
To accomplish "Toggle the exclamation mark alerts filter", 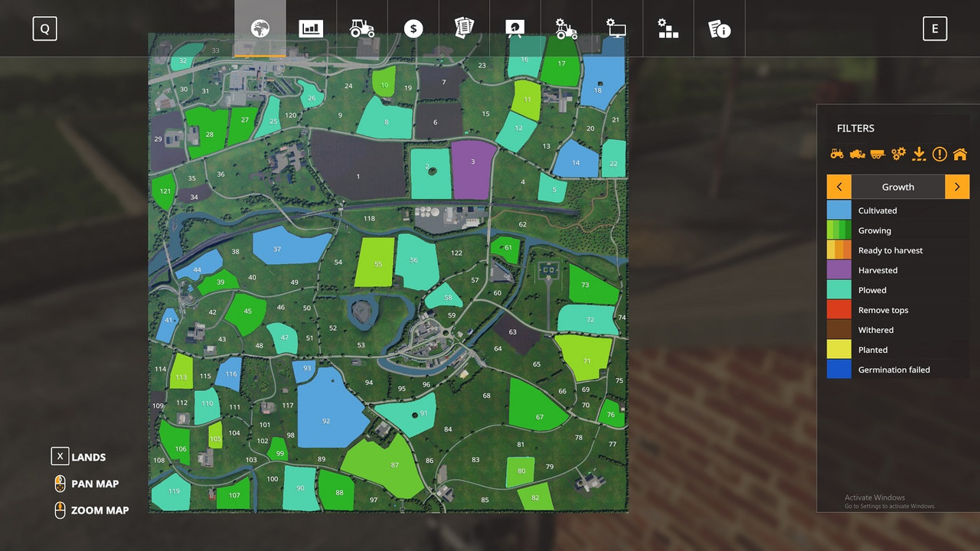I will [x=939, y=154].
